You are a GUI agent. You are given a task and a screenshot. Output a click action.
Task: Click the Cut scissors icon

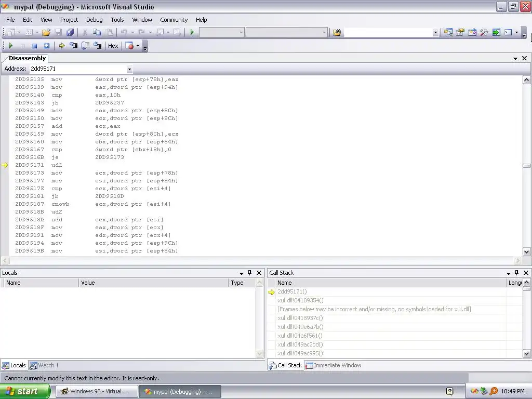pos(85,32)
